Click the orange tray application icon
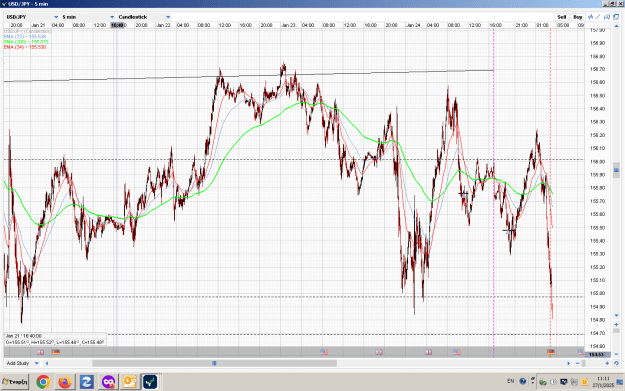This screenshot has width=625, height=391. (584, 382)
